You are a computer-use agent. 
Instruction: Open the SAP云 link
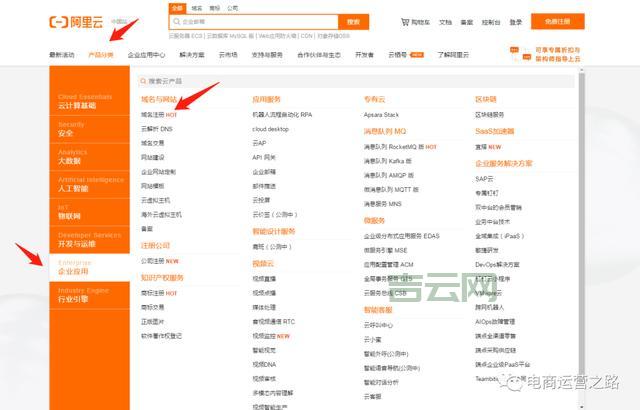pyautogui.click(x=484, y=179)
